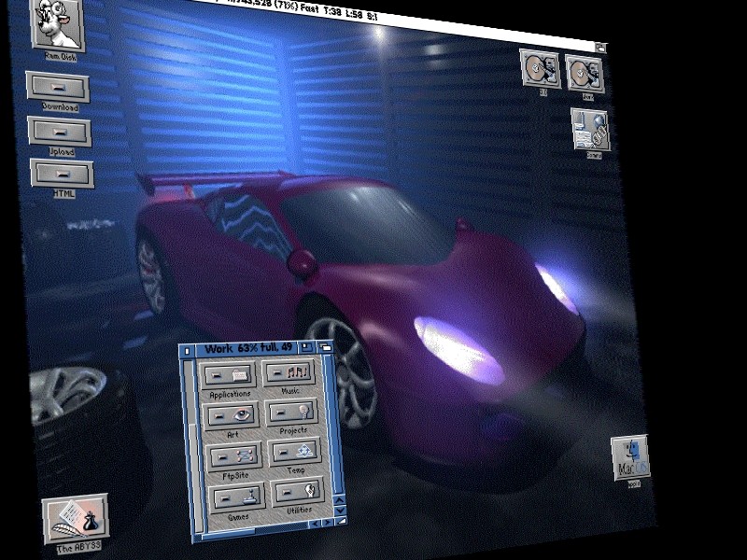Open the MacOS disk icon
This screenshot has height=560, width=747.
(x=631, y=458)
